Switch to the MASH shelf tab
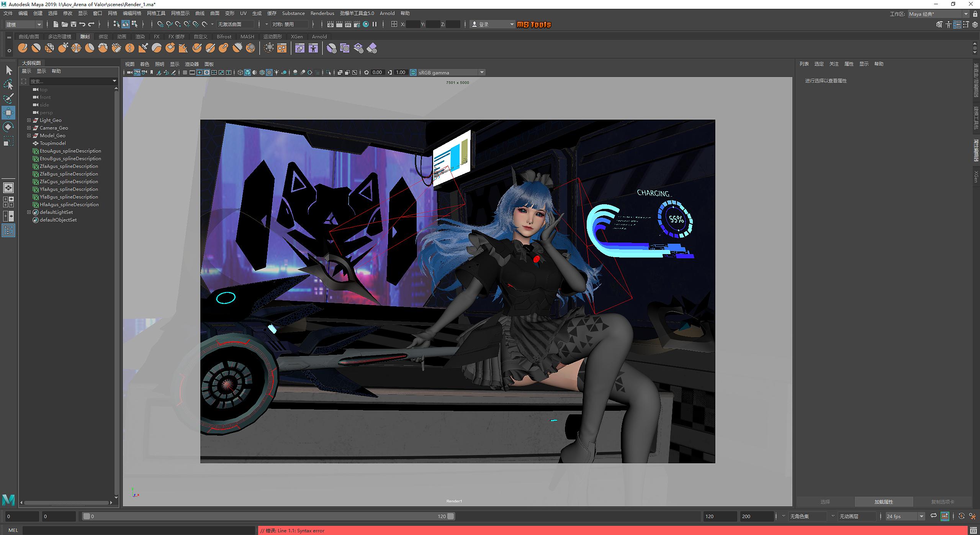The image size is (980, 535). pos(247,36)
